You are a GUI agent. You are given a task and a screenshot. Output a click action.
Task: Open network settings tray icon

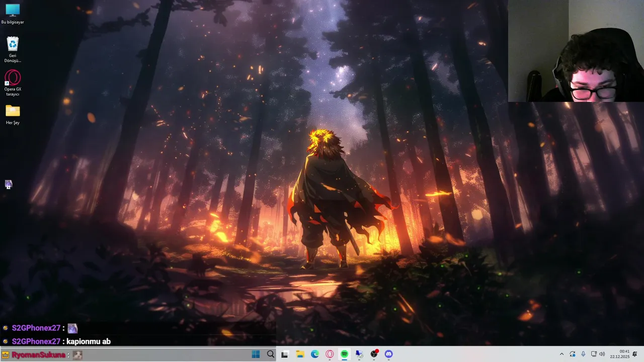click(x=594, y=354)
